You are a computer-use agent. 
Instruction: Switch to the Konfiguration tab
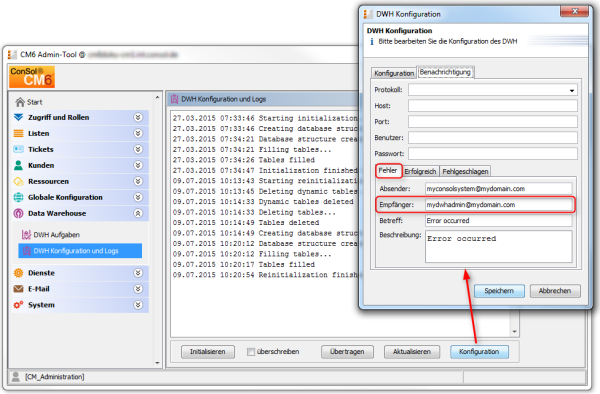pos(394,73)
